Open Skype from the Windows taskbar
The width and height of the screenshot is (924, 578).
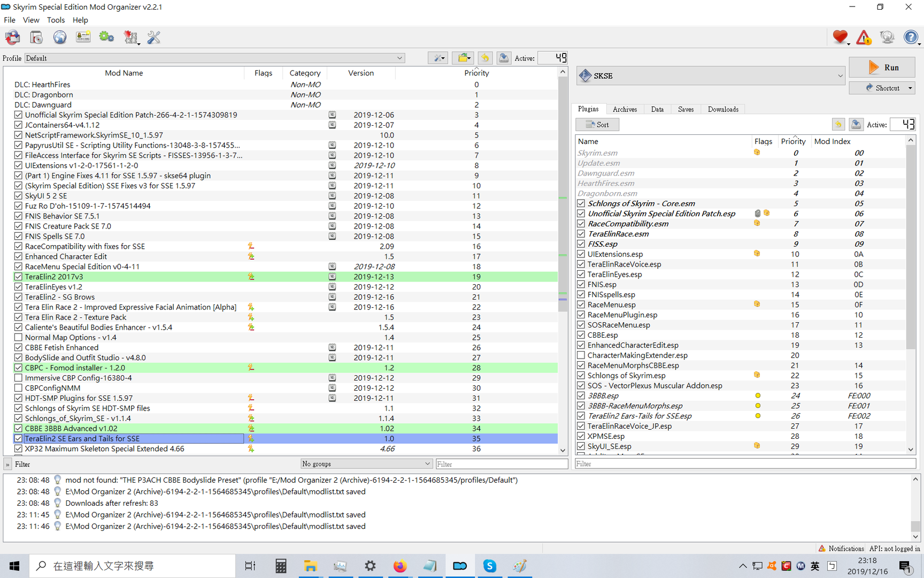point(490,566)
